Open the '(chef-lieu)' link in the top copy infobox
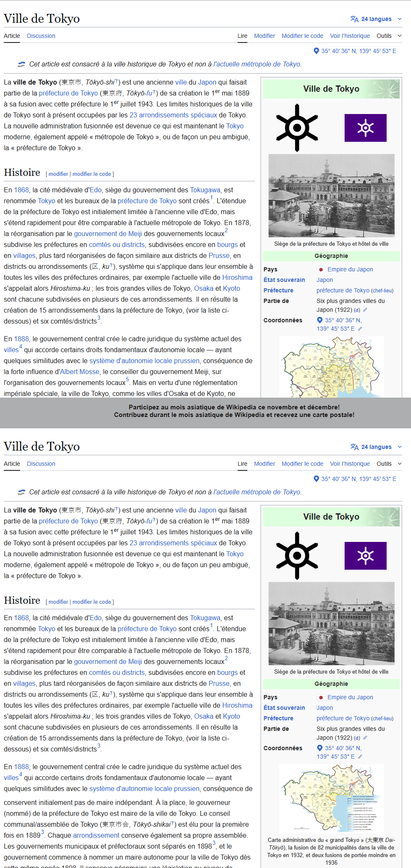This screenshot has height=868, width=411. pos(382,291)
